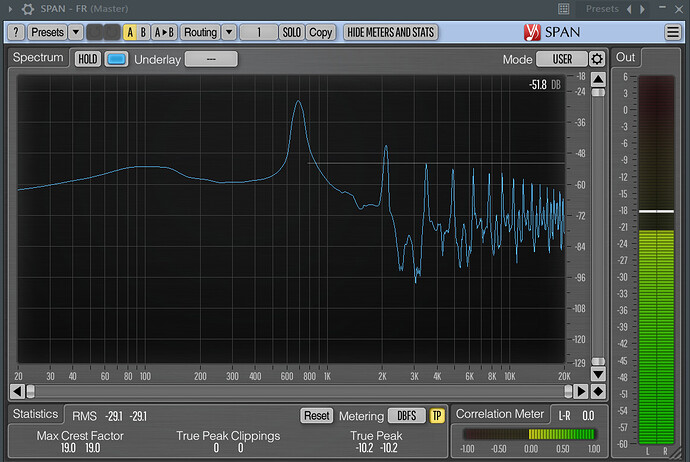
Task: Open the L-R correlation pair selector
Action: click(x=564, y=415)
